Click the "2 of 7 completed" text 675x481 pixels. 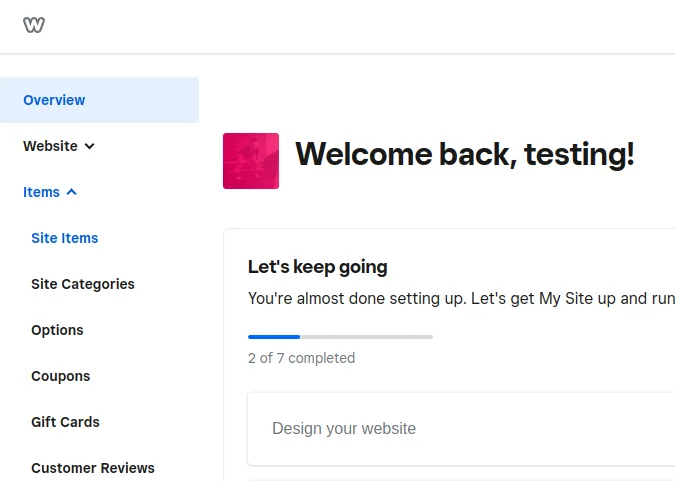(301, 358)
